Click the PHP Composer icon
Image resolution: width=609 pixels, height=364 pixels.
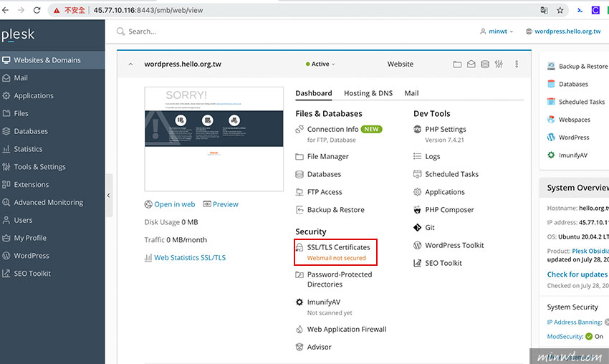pos(418,210)
